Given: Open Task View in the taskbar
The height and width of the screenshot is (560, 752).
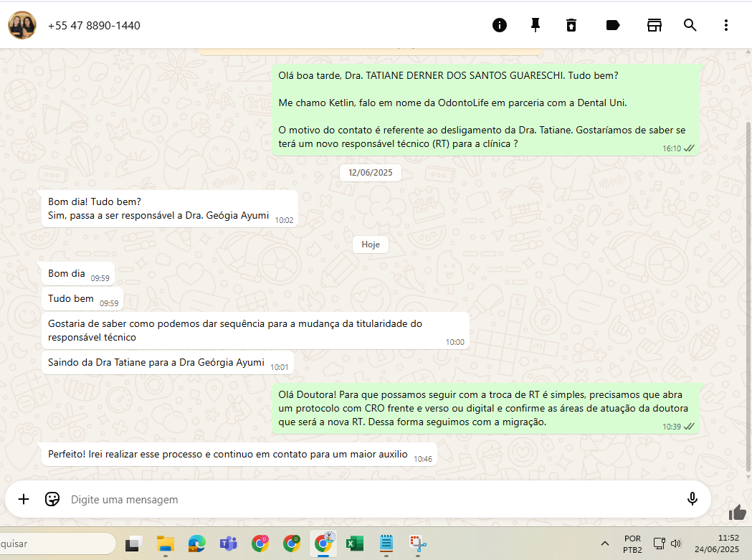Looking at the screenshot, I should [x=133, y=544].
